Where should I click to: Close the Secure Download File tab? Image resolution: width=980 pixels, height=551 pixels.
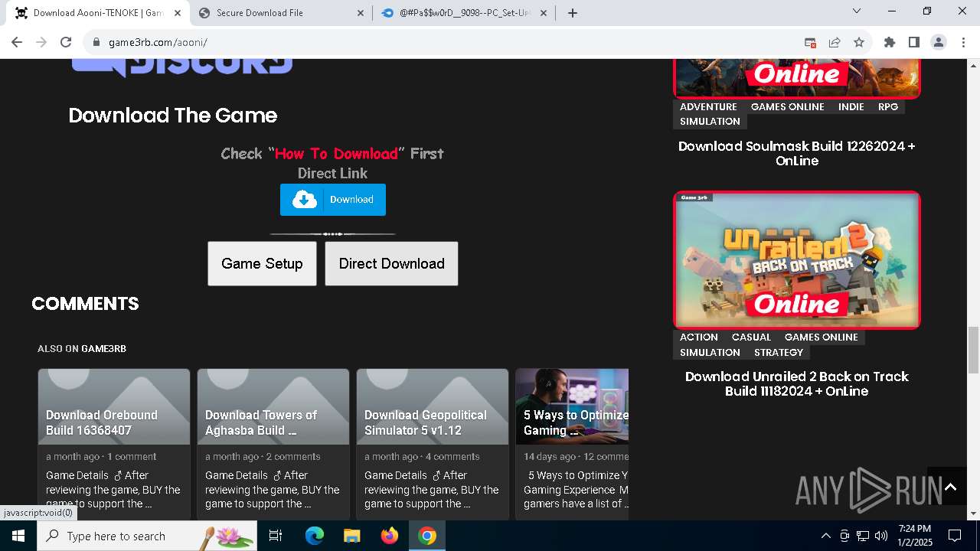361,12
